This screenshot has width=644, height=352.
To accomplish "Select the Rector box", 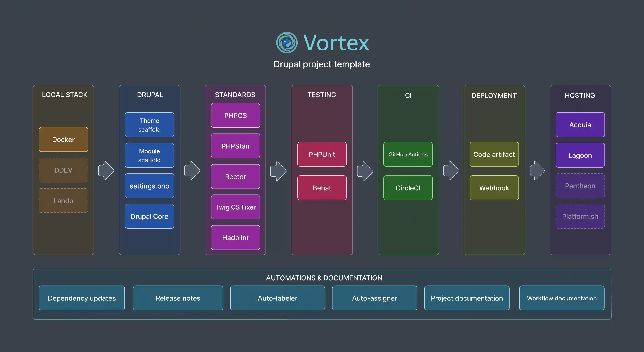I will [236, 176].
